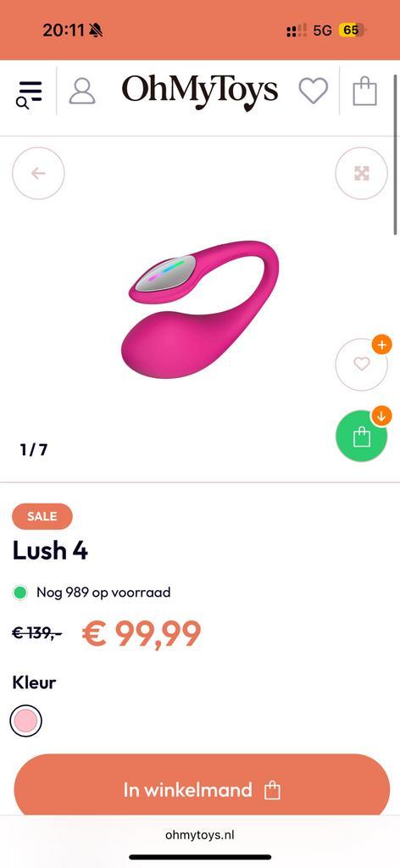Expand product image to fullscreen
This screenshot has height=868, width=400.
361,173
